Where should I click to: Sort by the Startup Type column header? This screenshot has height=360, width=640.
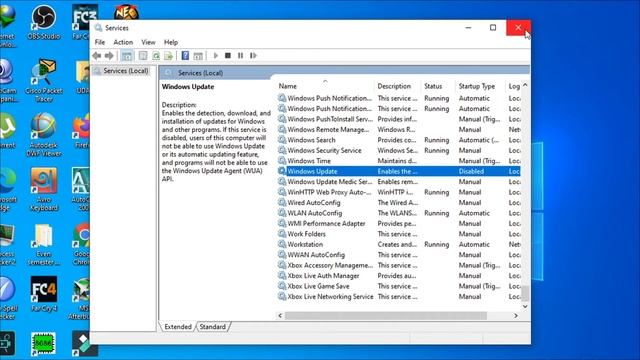(x=476, y=86)
